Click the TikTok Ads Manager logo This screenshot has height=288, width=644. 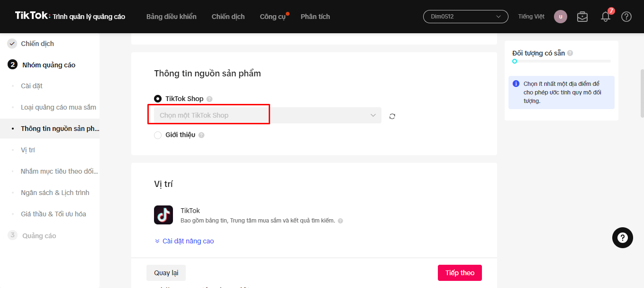click(x=70, y=16)
